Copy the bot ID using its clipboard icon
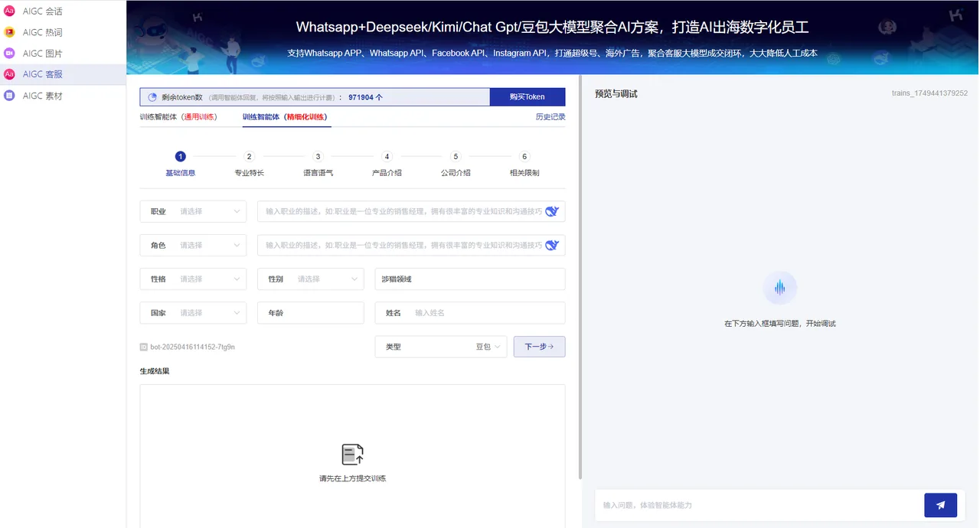980x528 pixels. coord(143,347)
